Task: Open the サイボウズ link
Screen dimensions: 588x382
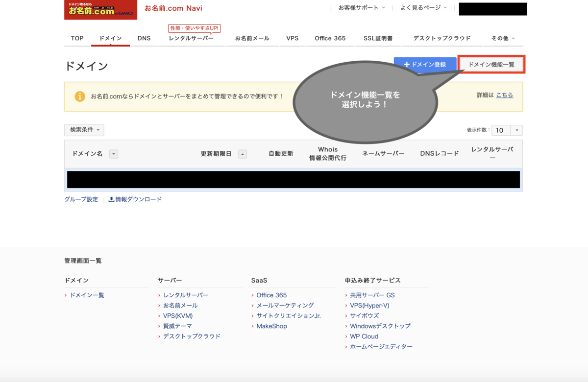Action: [x=365, y=316]
